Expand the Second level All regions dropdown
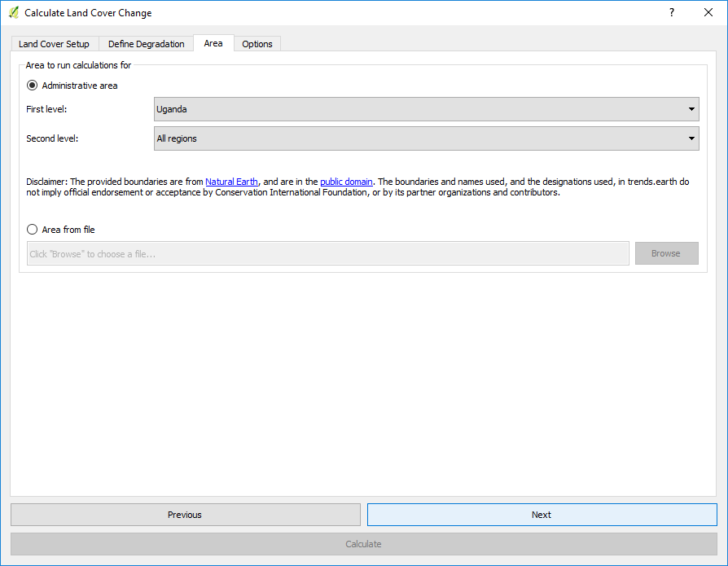Image resolution: width=728 pixels, height=566 pixels. click(426, 138)
